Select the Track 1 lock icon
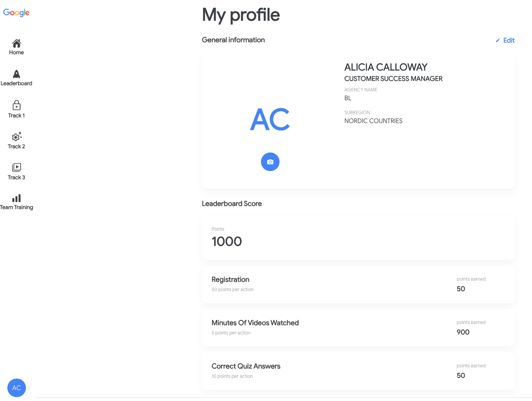This screenshot has height=401, width=532. tap(16, 105)
